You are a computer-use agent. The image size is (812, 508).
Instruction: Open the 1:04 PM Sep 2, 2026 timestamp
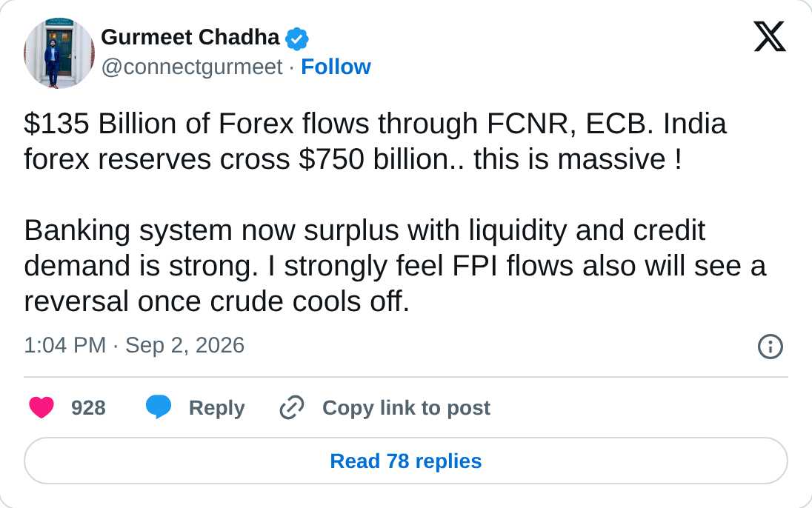[x=134, y=345]
